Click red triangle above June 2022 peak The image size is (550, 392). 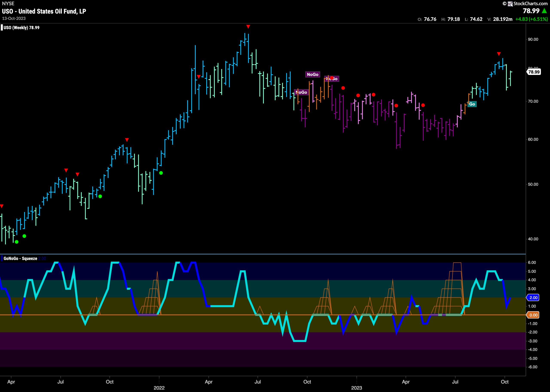248,27
